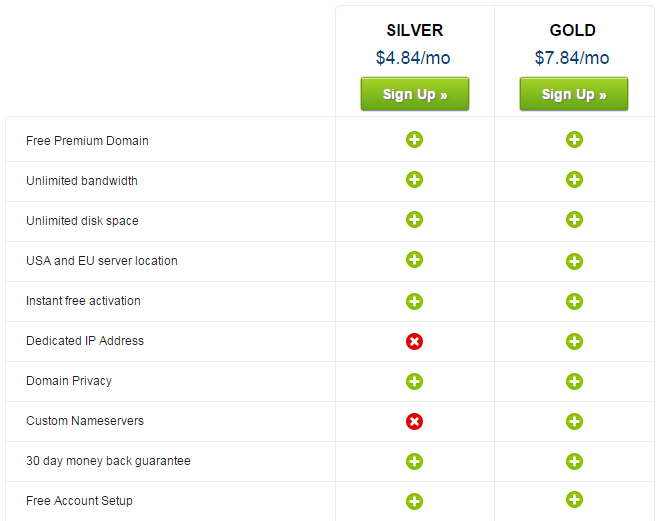
Task: Select the GOLD plan heading
Action: tap(573, 30)
